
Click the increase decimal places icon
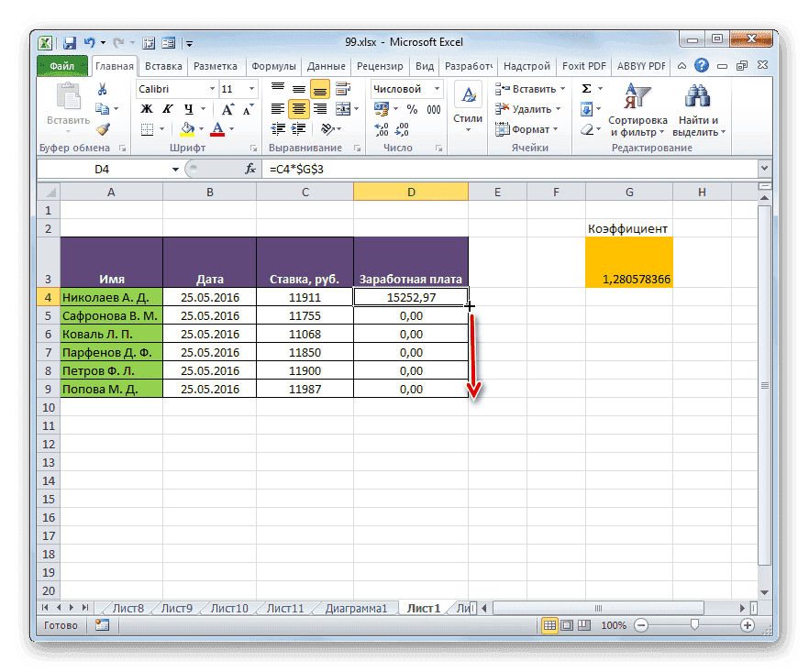click(x=380, y=127)
